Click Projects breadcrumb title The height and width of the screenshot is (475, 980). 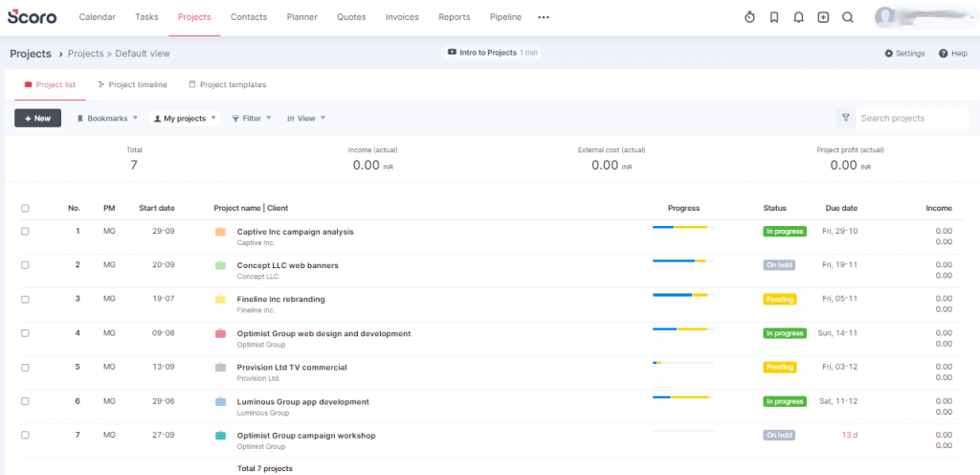point(31,54)
